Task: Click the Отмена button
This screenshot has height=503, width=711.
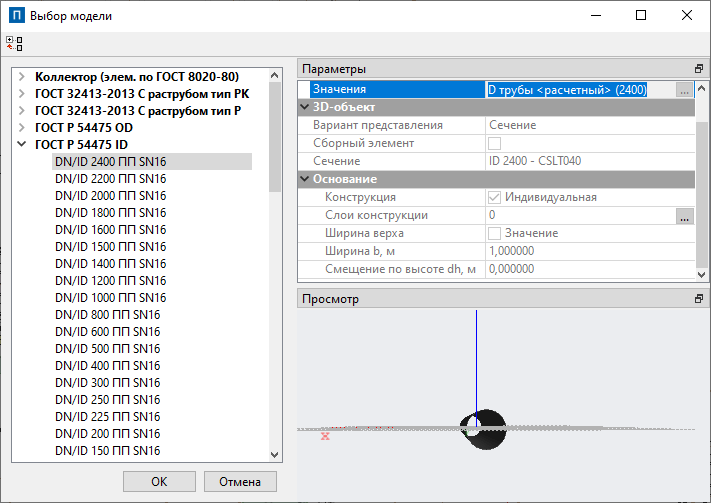Action: [240, 482]
